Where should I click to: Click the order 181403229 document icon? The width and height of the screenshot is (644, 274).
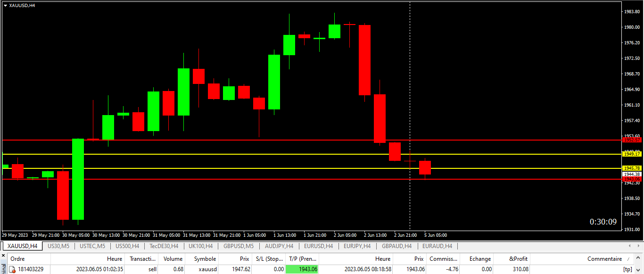12,269
